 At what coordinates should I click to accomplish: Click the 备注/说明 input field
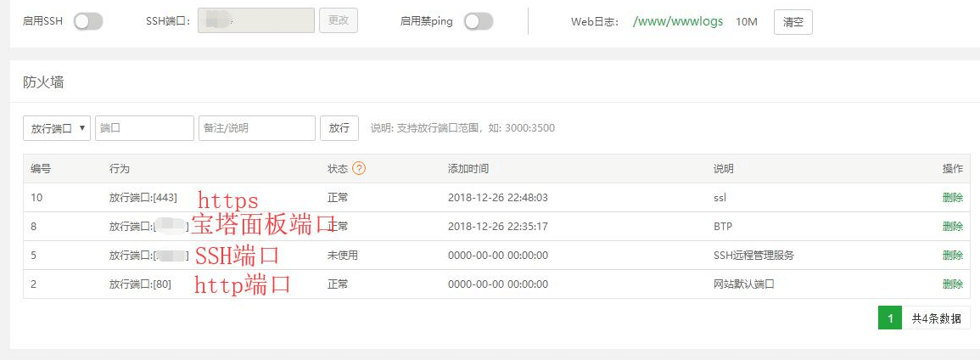pos(256,128)
